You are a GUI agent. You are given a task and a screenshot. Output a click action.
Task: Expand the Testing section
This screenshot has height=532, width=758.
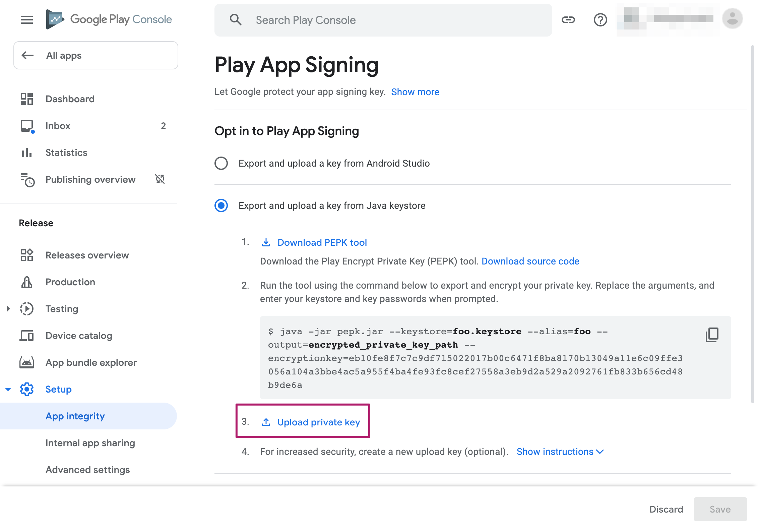tap(8, 309)
